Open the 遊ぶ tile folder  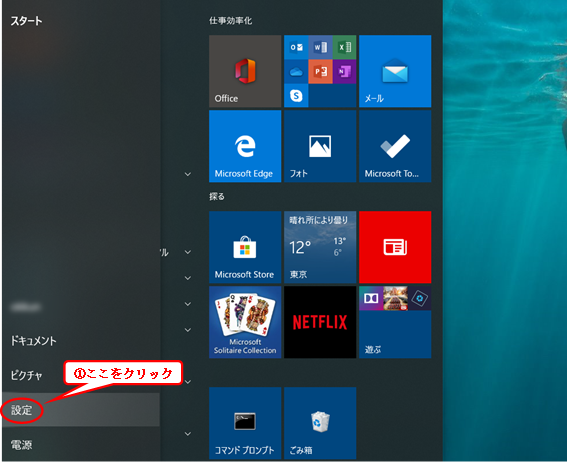(395, 322)
